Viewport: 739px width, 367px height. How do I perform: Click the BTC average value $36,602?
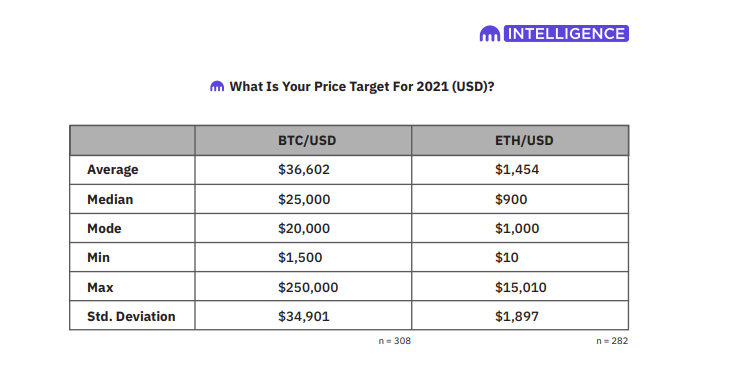coord(304,170)
